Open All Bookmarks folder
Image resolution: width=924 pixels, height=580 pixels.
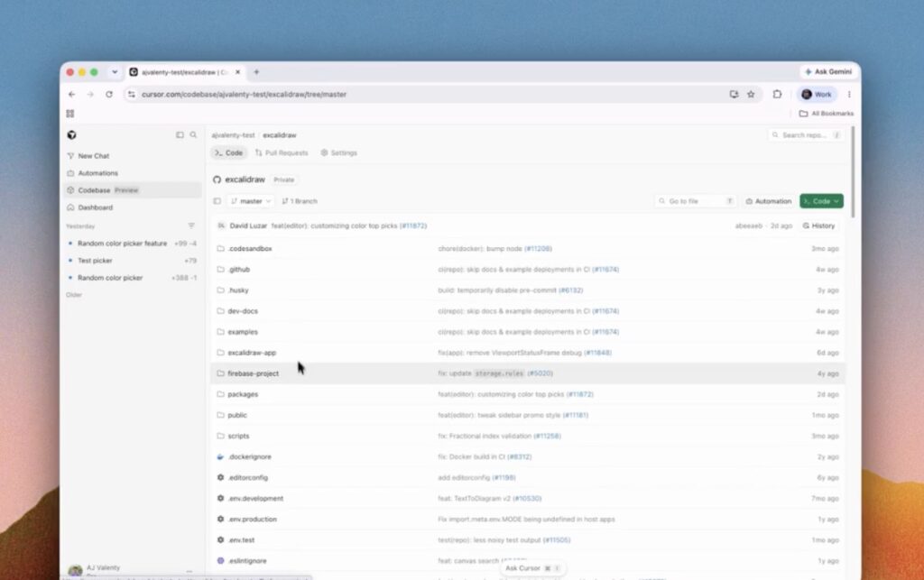pos(827,114)
